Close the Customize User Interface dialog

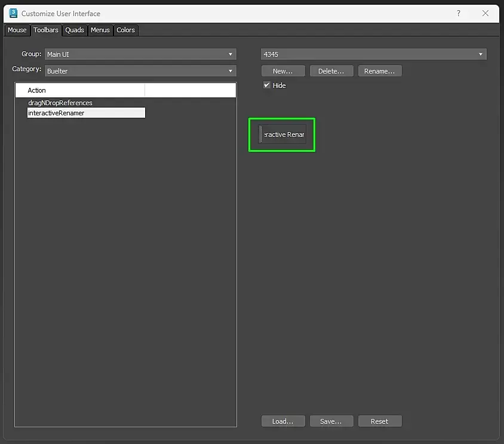[485, 13]
